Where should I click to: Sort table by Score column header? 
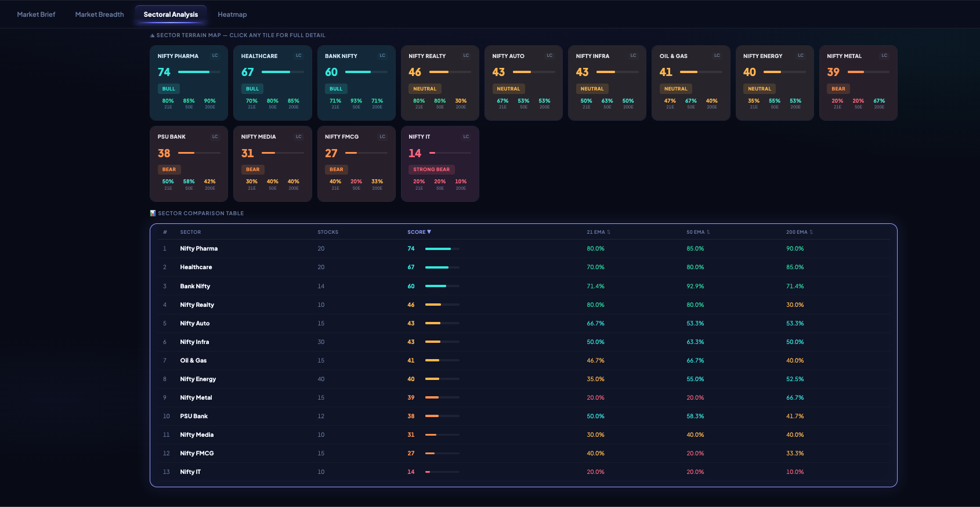tap(419, 232)
